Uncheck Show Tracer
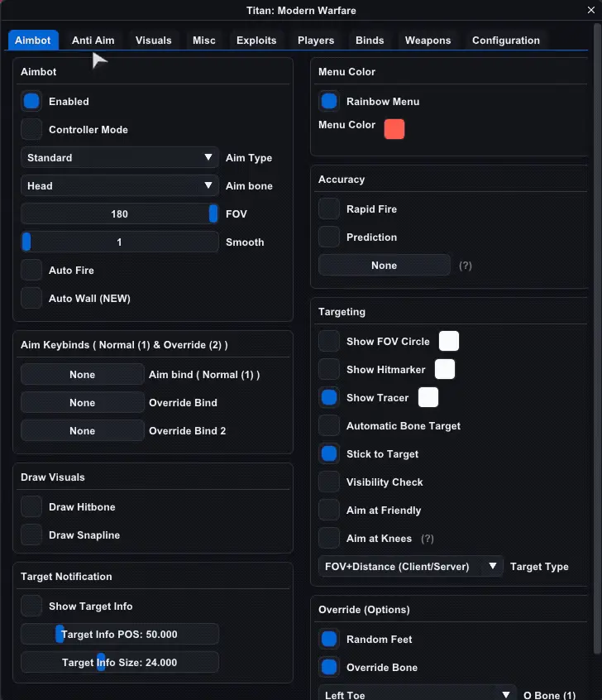This screenshot has height=700, width=602. click(x=329, y=398)
